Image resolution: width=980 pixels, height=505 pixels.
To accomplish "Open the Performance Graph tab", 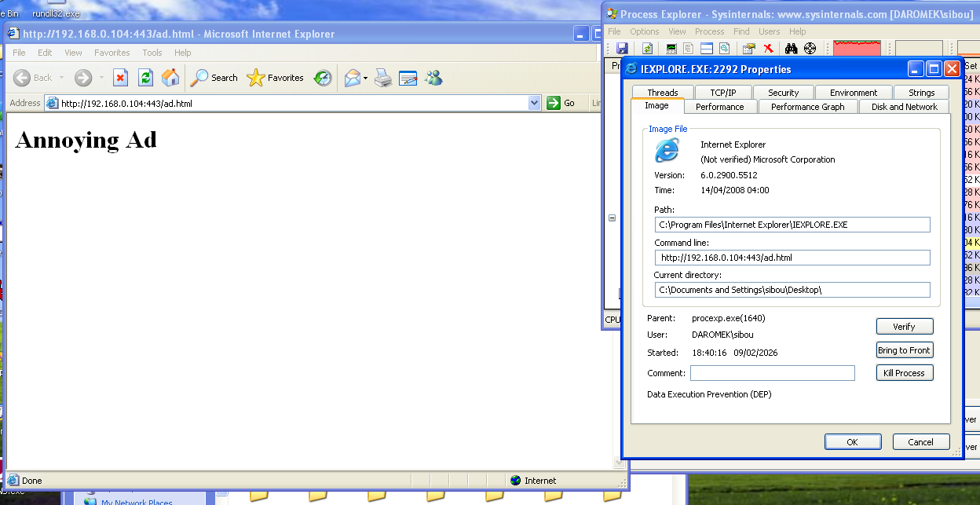I will (807, 107).
